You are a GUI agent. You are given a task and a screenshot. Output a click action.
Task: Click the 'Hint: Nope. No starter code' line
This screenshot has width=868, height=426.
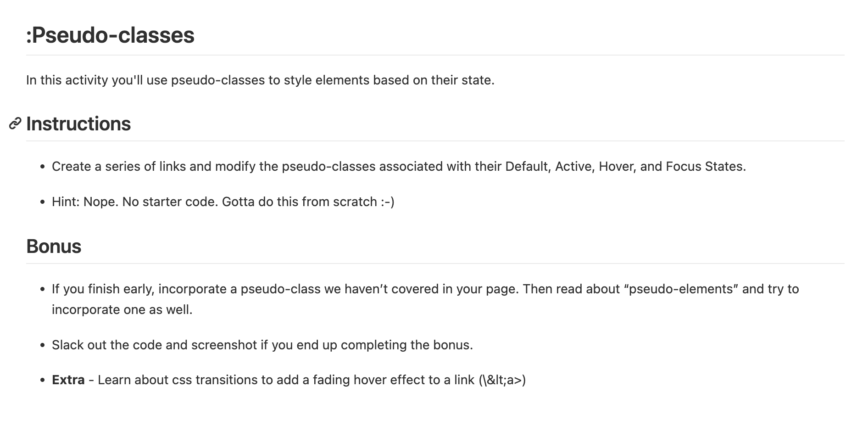223,202
